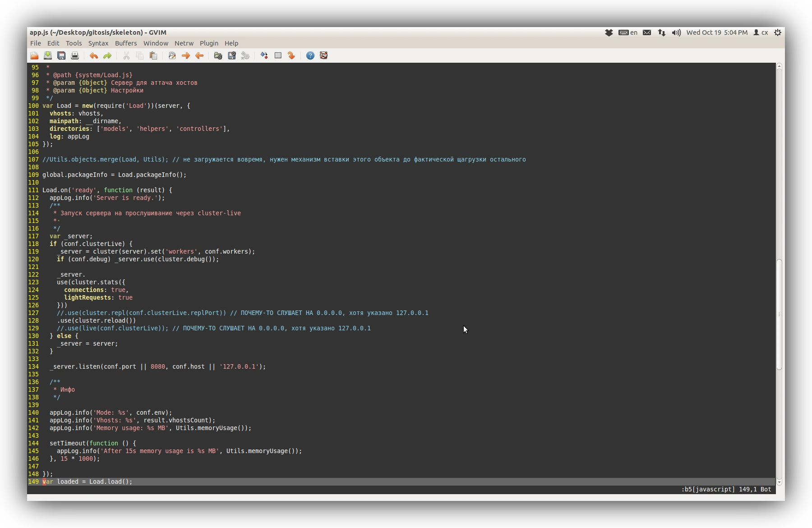Open the Dropbox indicator in the top panel
This screenshot has width=812, height=528.
tap(609, 32)
